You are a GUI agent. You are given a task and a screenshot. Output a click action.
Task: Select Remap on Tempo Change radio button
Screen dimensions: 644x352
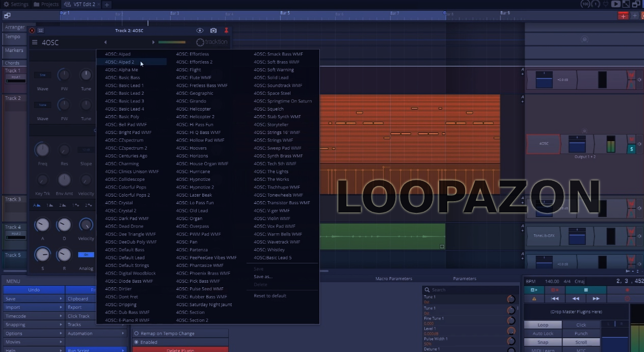click(x=137, y=333)
